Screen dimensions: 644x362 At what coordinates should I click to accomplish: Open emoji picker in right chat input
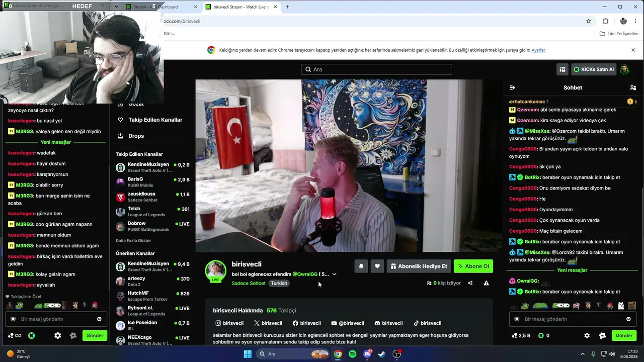628,319
